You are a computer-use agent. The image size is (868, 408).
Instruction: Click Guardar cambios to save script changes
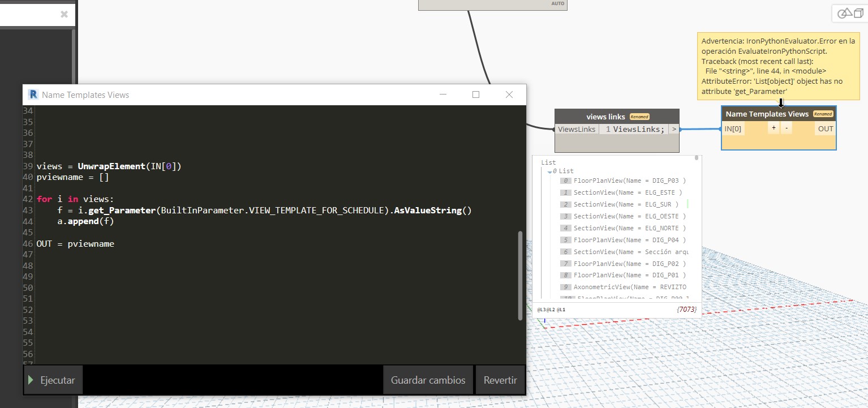(428, 380)
